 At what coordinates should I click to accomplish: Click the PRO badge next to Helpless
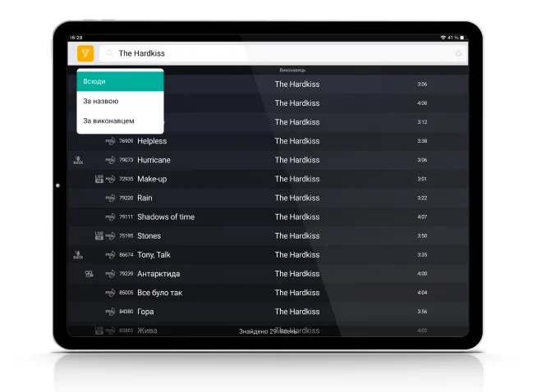[110, 141]
